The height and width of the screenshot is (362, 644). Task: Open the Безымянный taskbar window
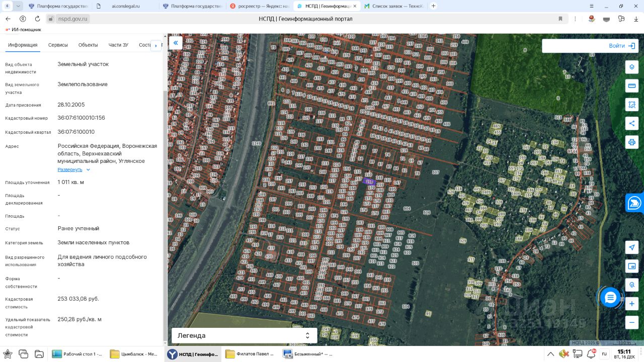[308, 354]
